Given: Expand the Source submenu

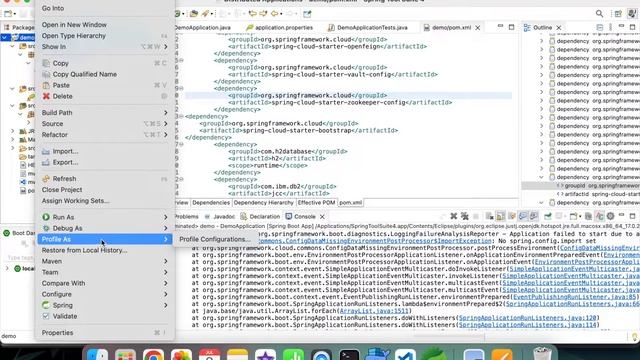Looking at the screenshot, I should point(105,124).
